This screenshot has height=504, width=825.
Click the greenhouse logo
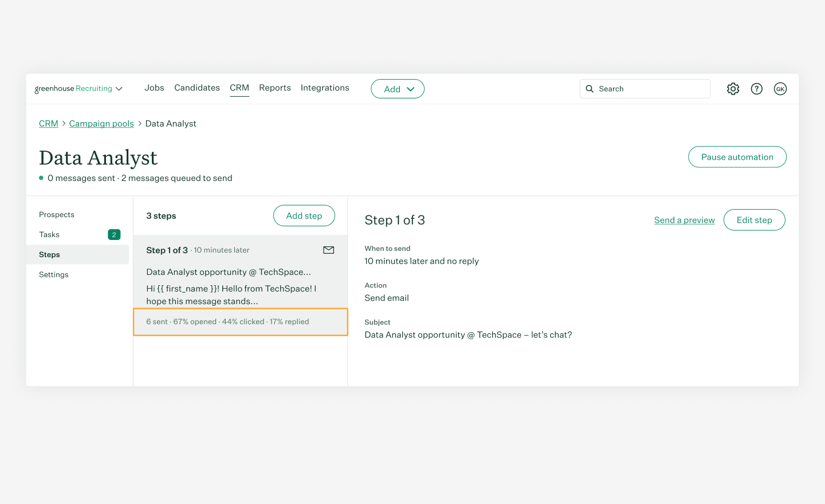point(54,89)
